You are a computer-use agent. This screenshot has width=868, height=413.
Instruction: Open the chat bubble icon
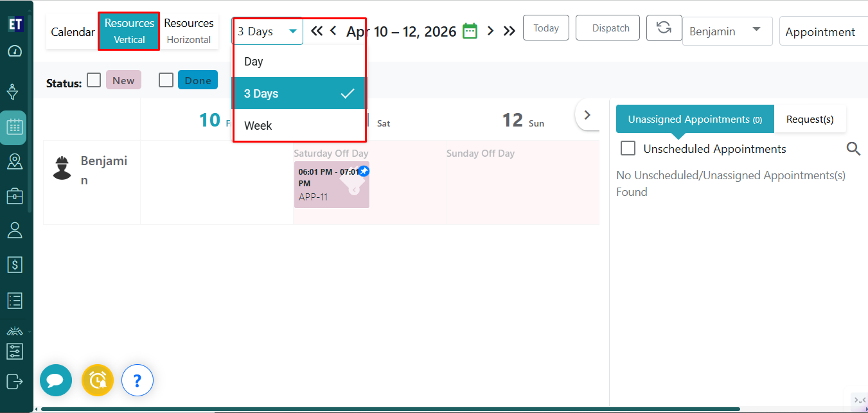point(56,380)
